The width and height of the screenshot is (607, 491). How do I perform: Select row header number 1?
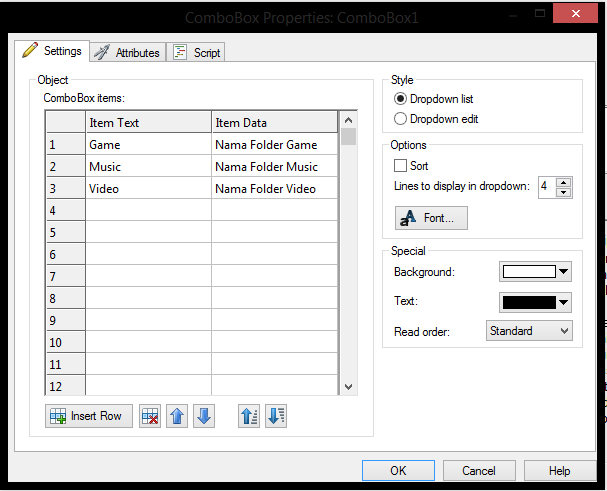[x=65, y=144]
